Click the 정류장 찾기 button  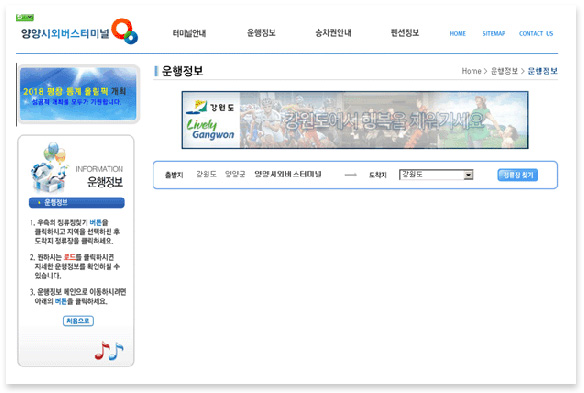pos(517,175)
